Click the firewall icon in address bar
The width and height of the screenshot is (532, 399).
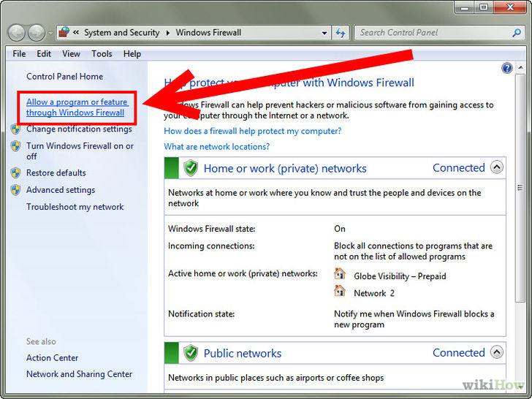[x=64, y=32]
